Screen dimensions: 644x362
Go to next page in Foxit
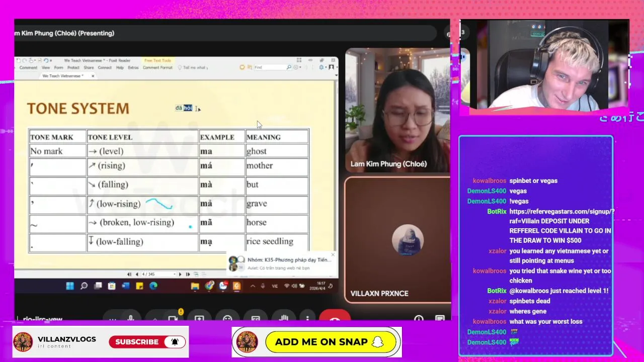click(180, 274)
